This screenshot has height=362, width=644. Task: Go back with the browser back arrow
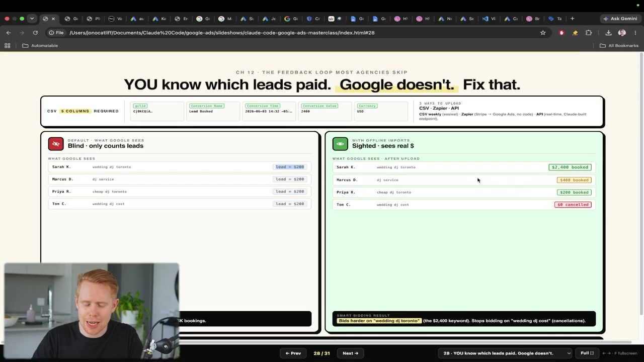click(x=9, y=33)
